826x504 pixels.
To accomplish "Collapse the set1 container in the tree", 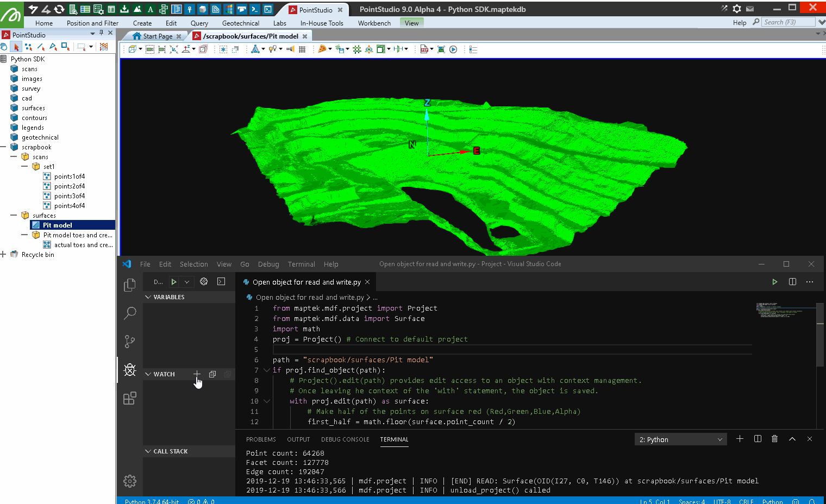I will (24, 167).
